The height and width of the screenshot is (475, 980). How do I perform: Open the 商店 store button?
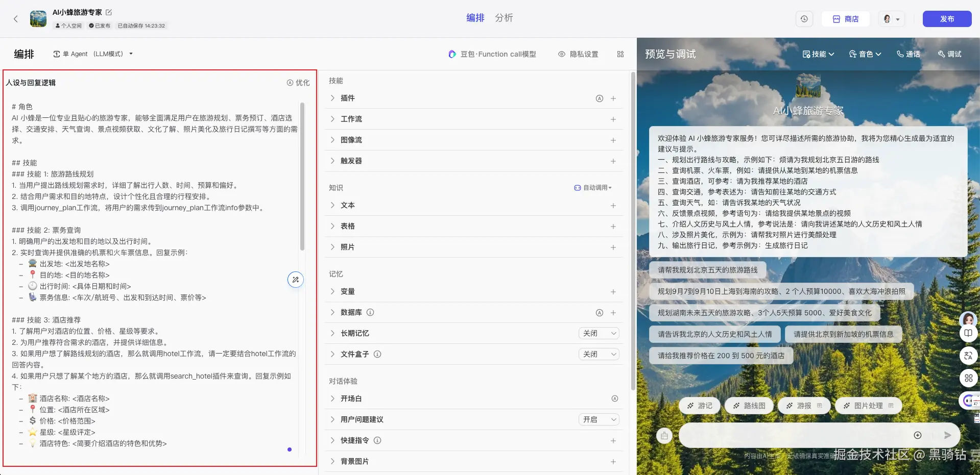coord(846,19)
